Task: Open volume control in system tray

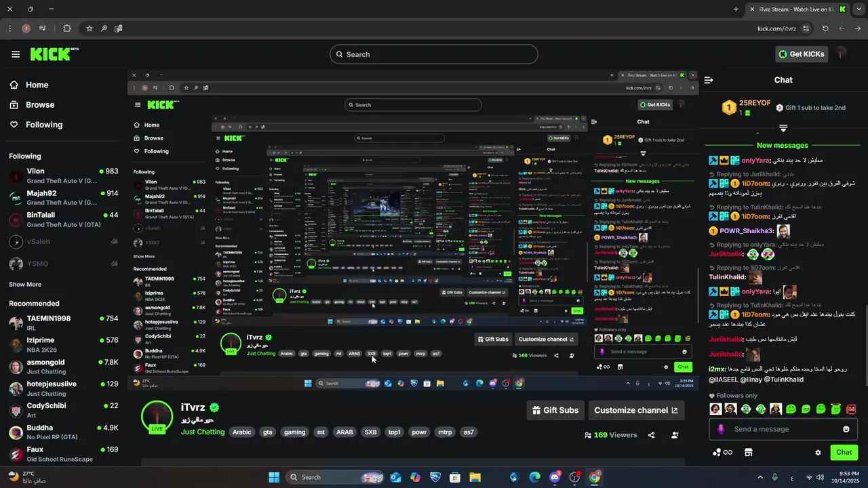Action: (820, 477)
